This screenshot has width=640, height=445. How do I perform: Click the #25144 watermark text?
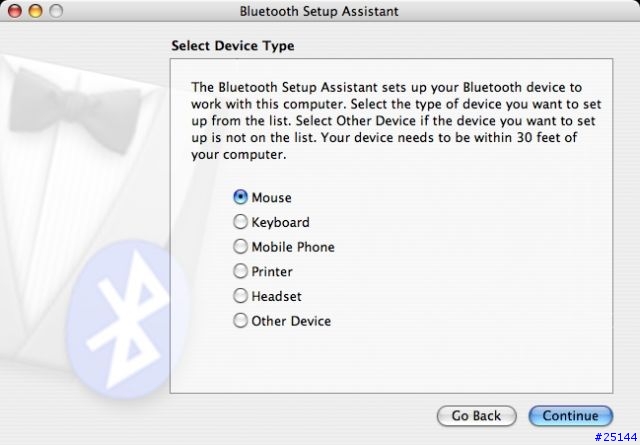(616, 437)
